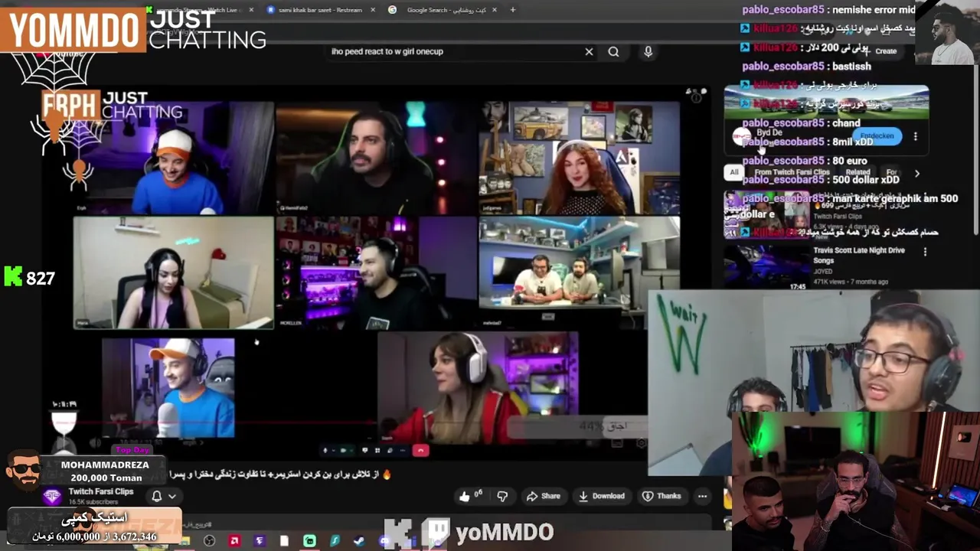This screenshot has height=551, width=980.
Task: Select the Related filter chip
Action: 857,172
